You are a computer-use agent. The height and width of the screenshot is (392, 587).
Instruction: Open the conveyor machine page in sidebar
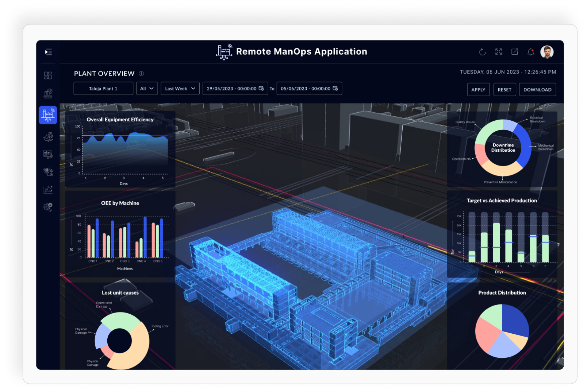coord(48,94)
